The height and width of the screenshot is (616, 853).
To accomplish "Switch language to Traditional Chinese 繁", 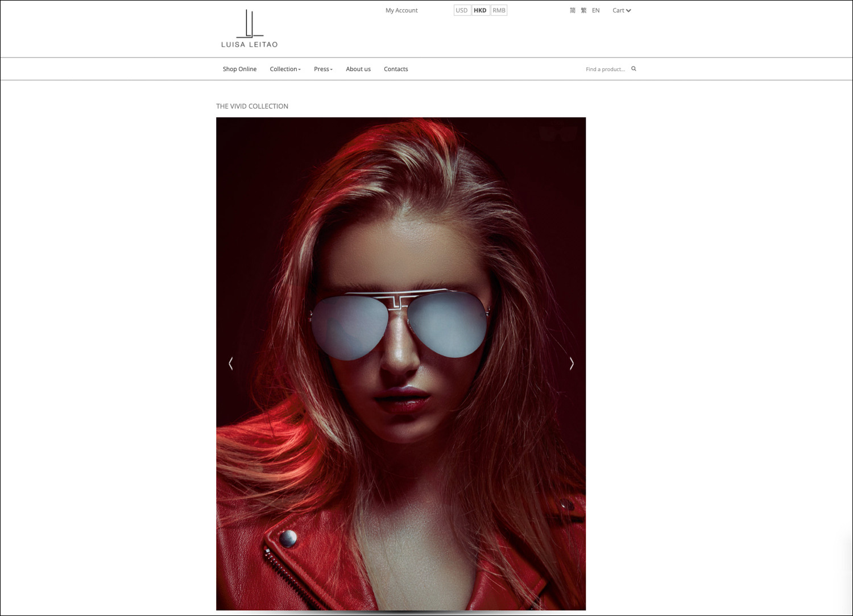I will coord(583,10).
